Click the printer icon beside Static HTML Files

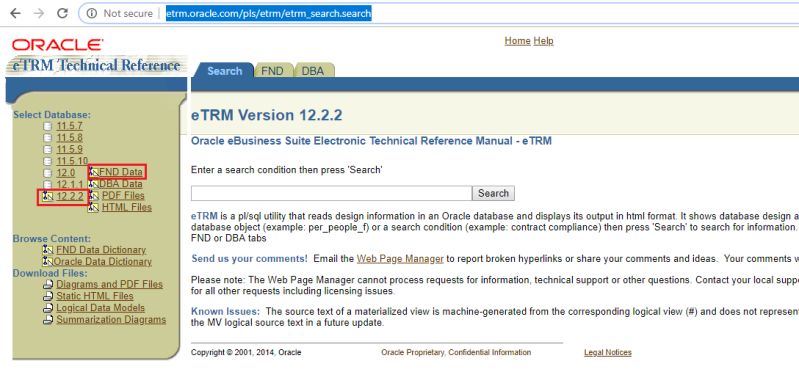tap(48, 296)
